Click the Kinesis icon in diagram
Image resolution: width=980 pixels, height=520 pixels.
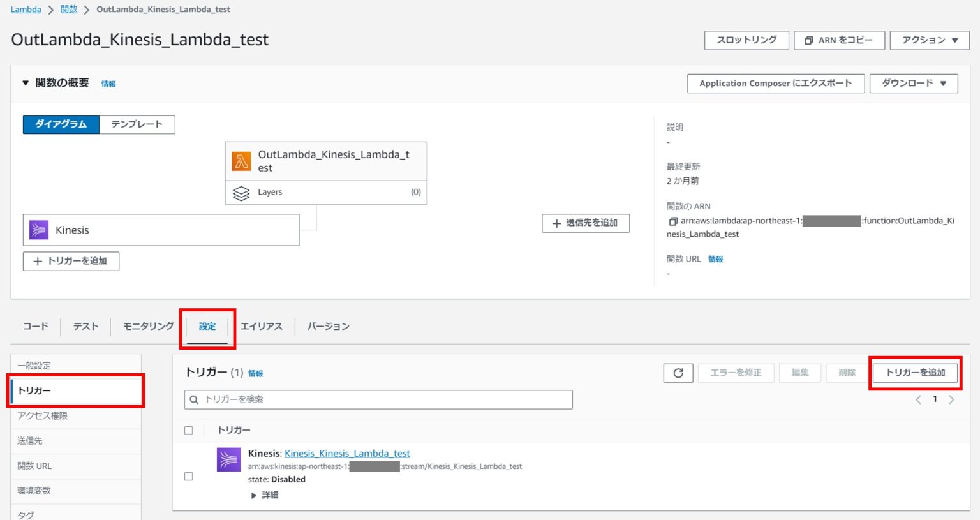[39, 230]
